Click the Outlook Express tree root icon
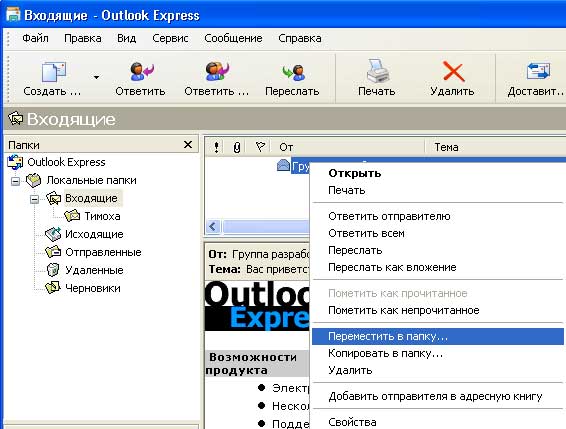 click(15, 162)
